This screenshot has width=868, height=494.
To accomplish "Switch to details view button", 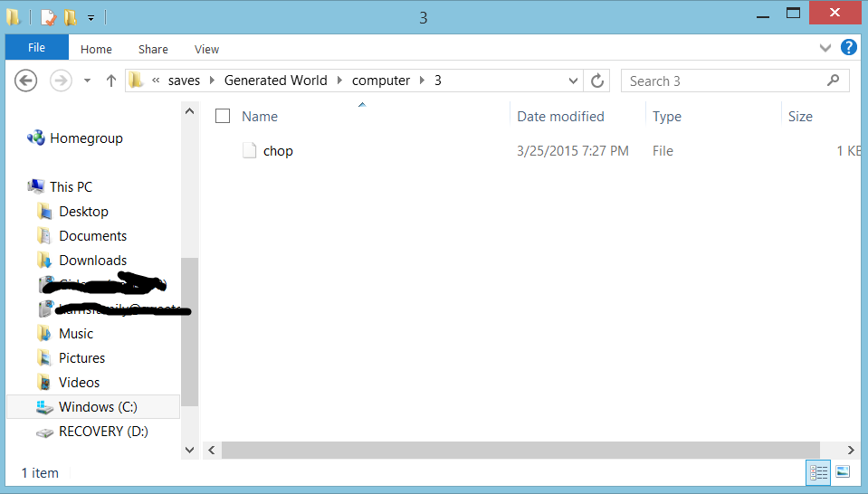I will 818,472.
